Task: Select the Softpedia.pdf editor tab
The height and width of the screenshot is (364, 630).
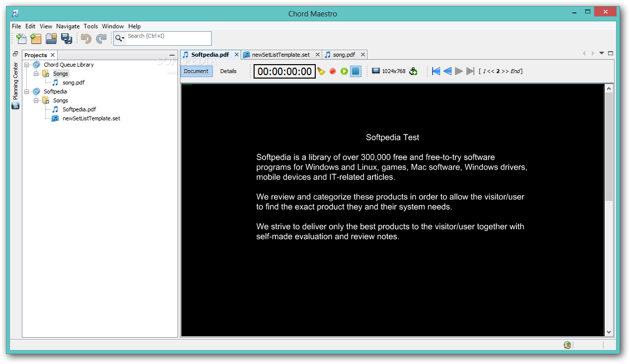Action: click(210, 55)
